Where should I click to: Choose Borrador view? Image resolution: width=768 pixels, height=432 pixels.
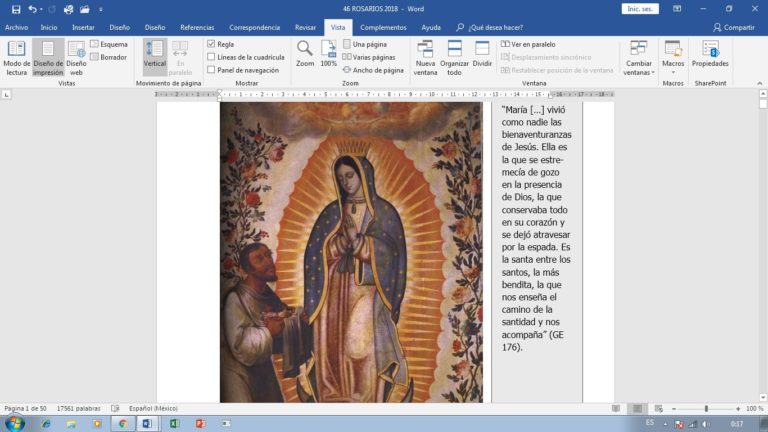[108, 57]
